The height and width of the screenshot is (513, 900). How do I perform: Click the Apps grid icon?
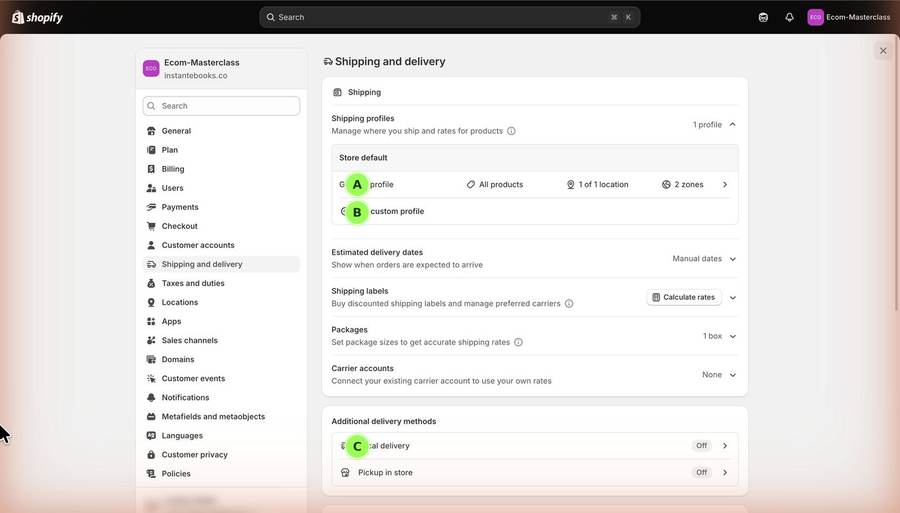pos(151,321)
